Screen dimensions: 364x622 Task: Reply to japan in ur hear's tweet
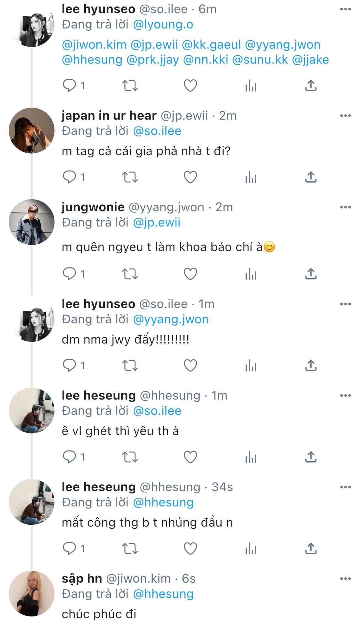coord(69,177)
